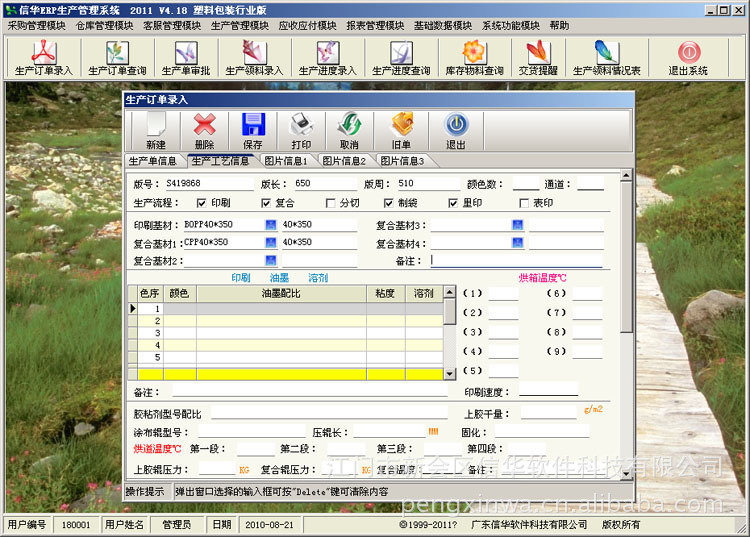The image size is (750, 537).
Task: Open 仓库管理模块 menu
Action: pos(104,26)
